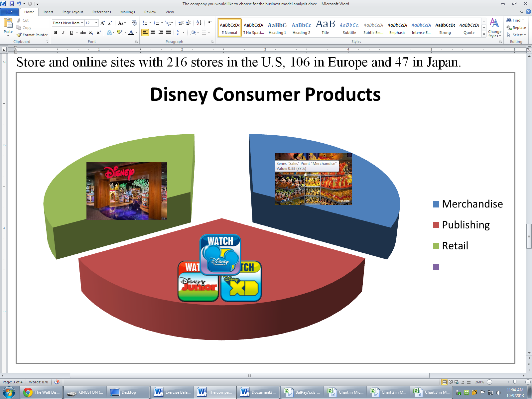This screenshot has height=399, width=532.
Task: Open Windows Start orb
Action: pos(9,392)
